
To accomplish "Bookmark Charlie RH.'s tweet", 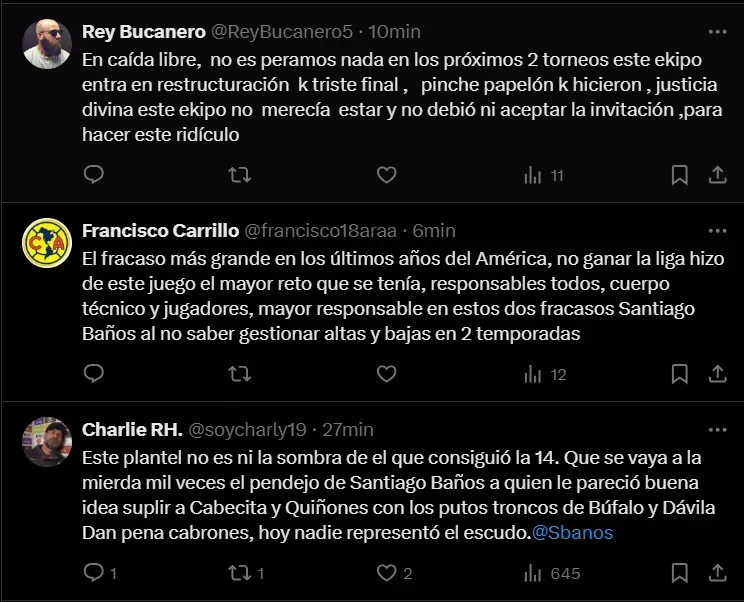I will tap(680, 573).
